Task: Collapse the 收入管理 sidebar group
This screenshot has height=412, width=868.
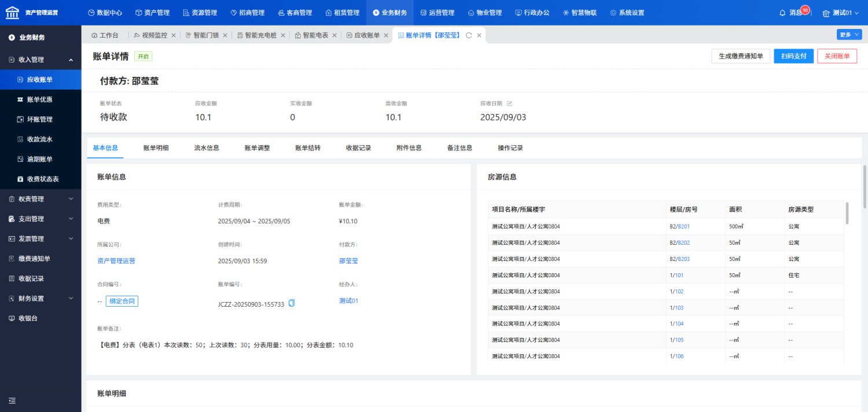Action: (x=41, y=60)
